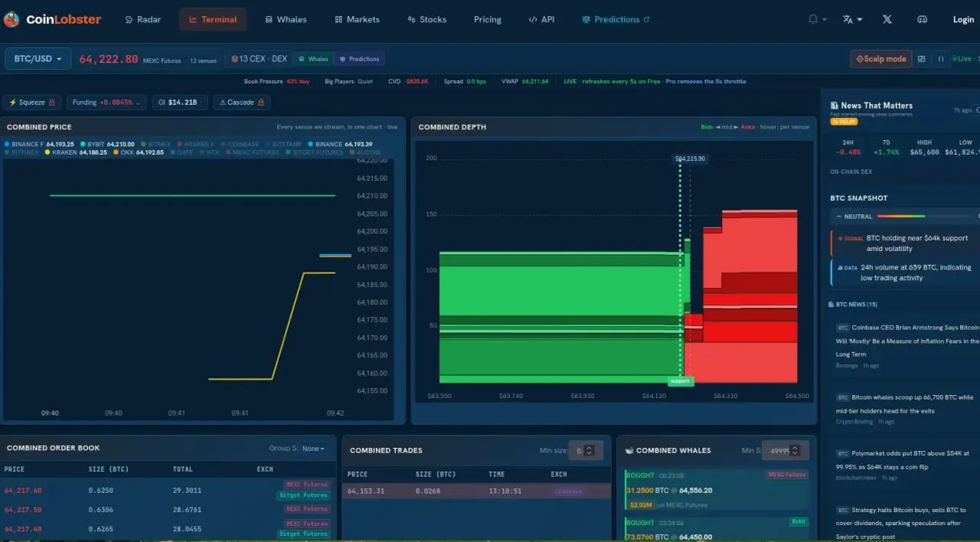Screen dimensions: 980x542
Task: Click the Pro removes the 5s throttle link
Action: click(x=706, y=81)
